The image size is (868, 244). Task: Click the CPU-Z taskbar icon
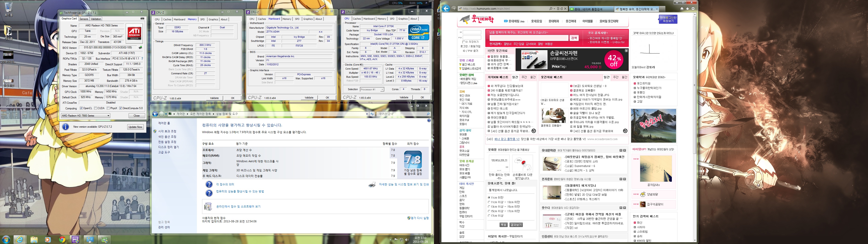coord(75,240)
